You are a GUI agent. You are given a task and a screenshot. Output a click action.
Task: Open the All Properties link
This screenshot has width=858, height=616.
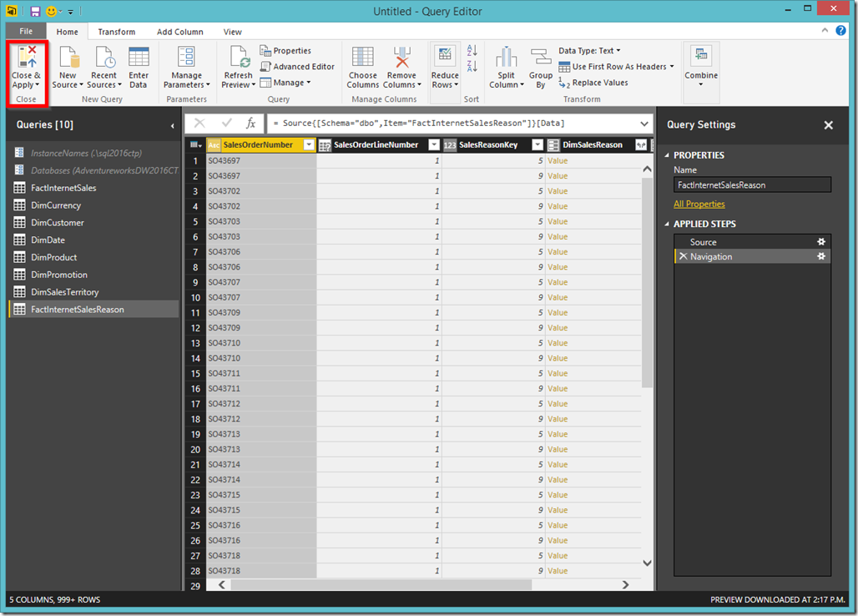(699, 204)
